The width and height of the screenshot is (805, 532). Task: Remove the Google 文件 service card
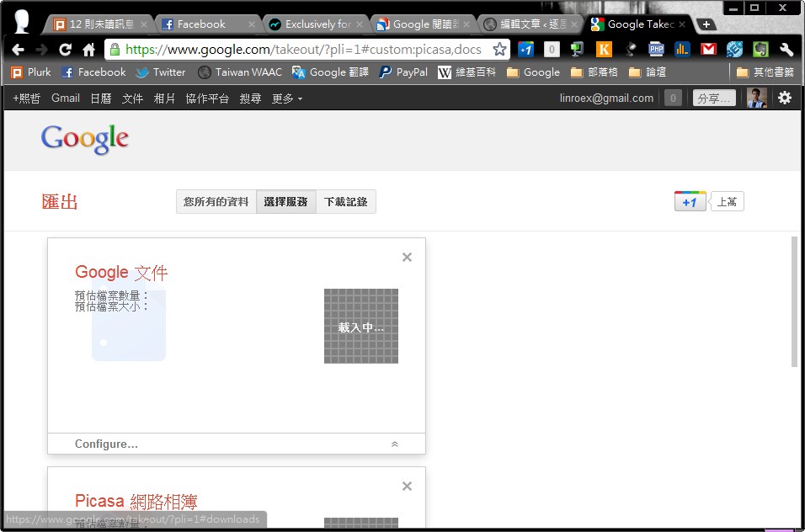click(407, 257)
